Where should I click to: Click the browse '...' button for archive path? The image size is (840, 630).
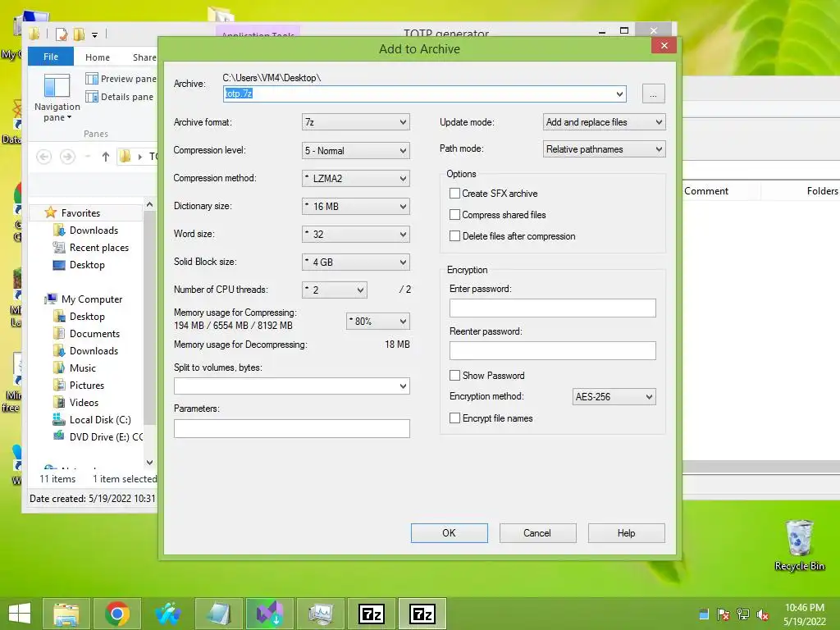pyautogui.click(x=653, y=94)
